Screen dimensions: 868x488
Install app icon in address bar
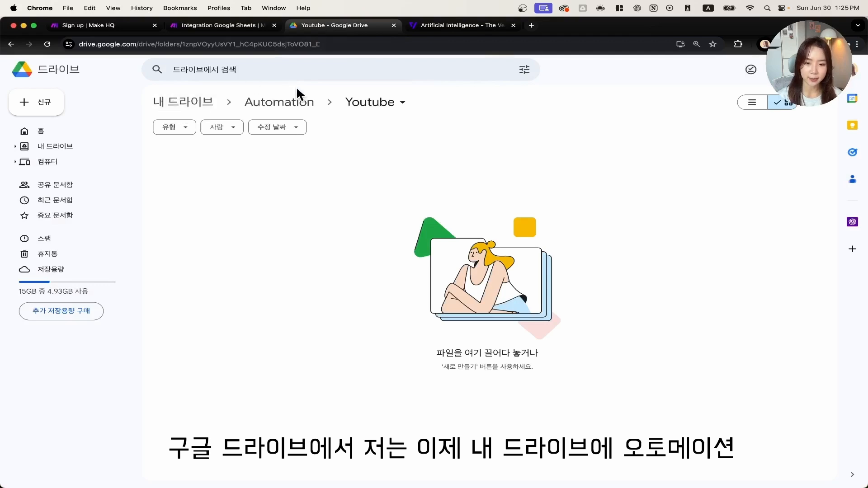coord(680,44)
